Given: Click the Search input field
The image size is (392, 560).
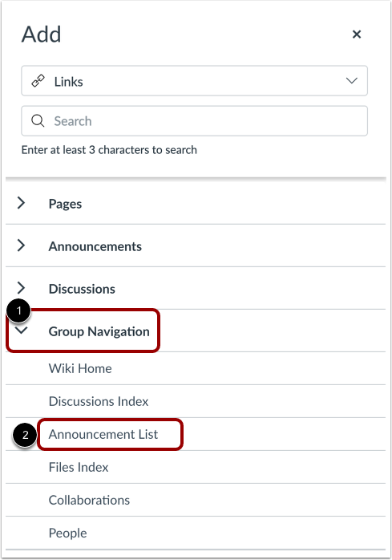Looking at the screenshot, I should 194,120.
